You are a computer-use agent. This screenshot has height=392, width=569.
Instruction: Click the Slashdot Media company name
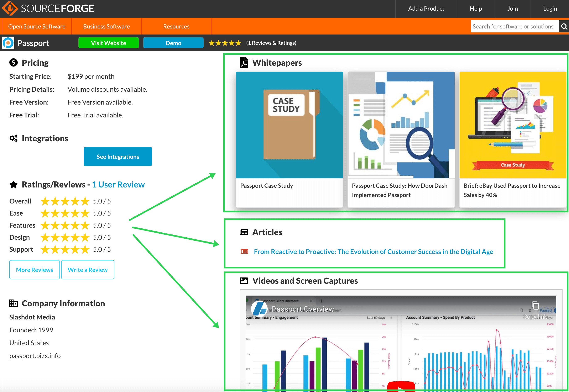(x=32, y=317)
